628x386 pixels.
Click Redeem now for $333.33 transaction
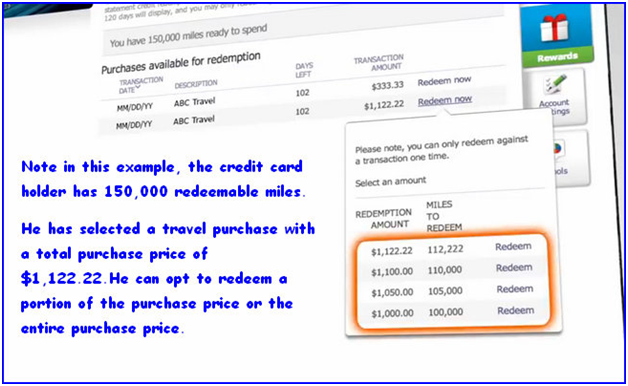445,81
